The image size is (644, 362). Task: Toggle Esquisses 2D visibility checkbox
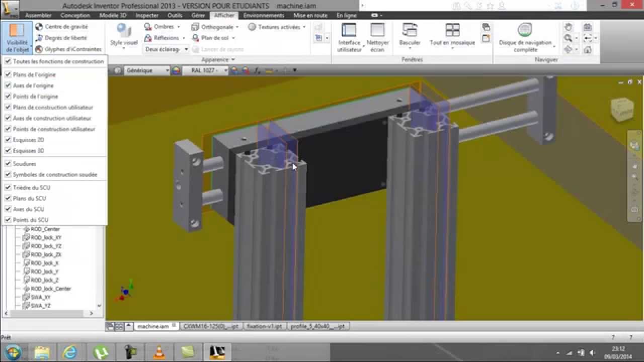click(8, 140)
